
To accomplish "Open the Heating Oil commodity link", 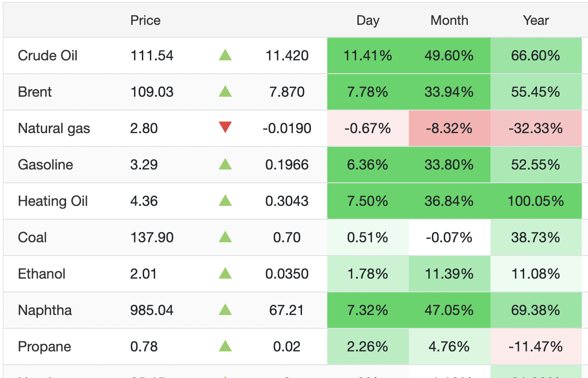I will pyautogui.click(x=53, y=201).
